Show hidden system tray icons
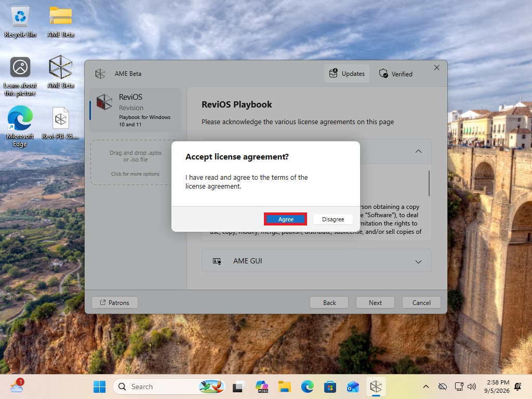This screenshot has width=532, height=399. 426,387
